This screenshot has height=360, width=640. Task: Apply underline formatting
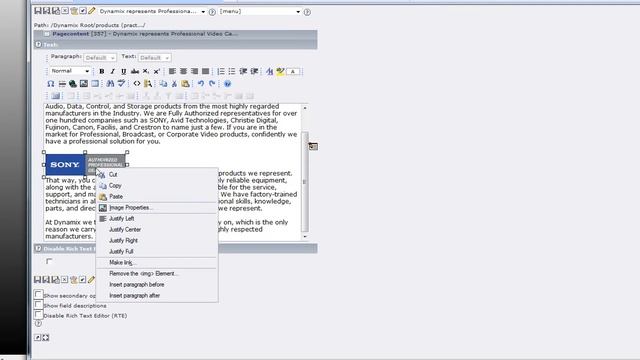tap(124, 71)
